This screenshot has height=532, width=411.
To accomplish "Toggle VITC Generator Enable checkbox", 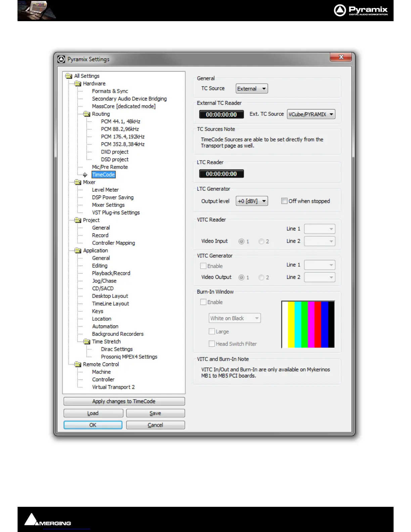I will [x=203, y=266].
